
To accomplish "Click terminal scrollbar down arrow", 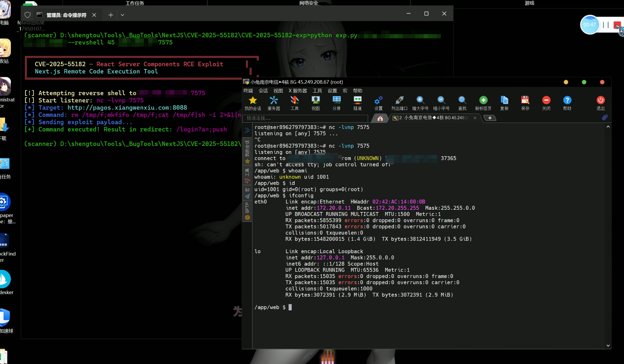I will 608,345.
